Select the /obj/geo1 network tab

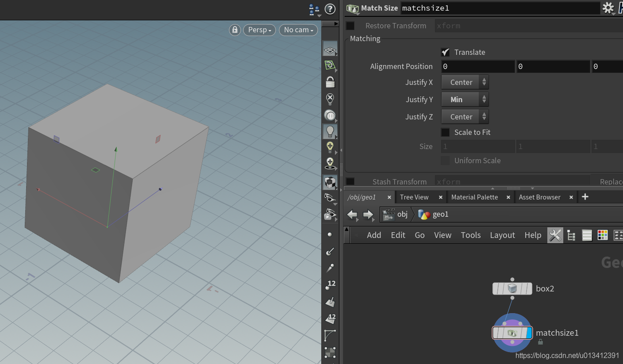click(x=361, y=197)
